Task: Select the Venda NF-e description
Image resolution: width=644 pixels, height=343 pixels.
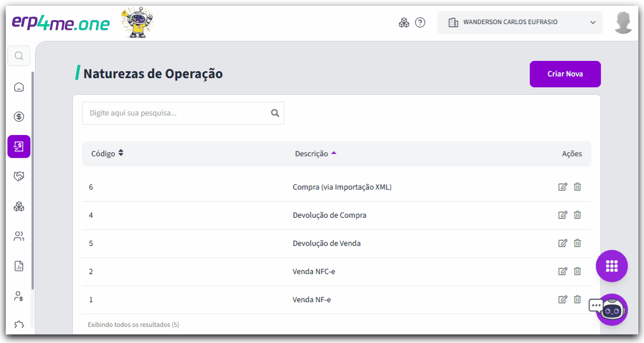Action: (312, 300)
